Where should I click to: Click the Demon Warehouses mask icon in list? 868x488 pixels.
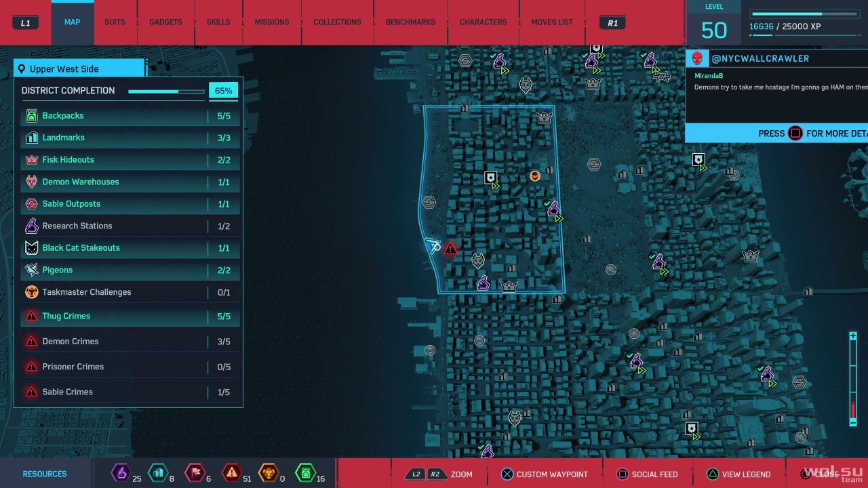click(31, 182)
